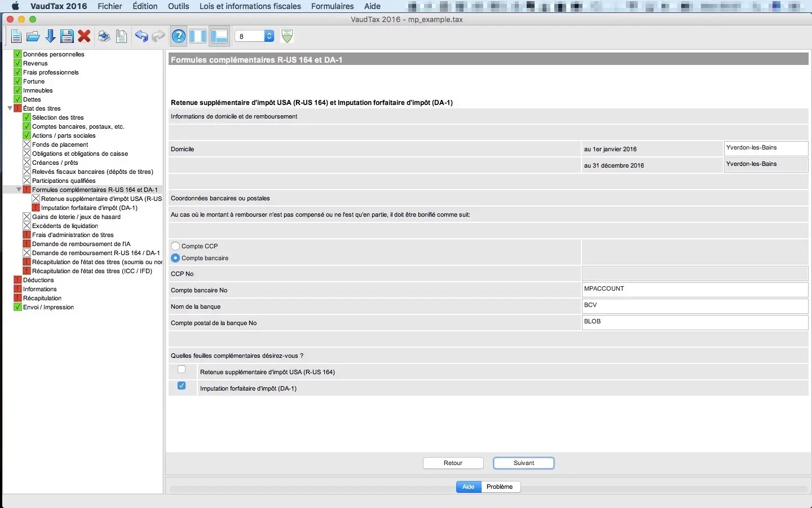Click Compte postal de la banque field

coord(695,322)
